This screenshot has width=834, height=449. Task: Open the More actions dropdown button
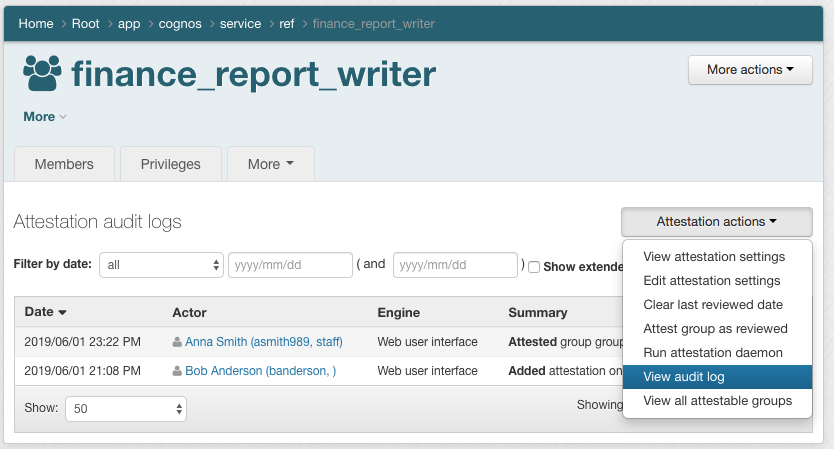pyautogui.click(x=750, y=70)
